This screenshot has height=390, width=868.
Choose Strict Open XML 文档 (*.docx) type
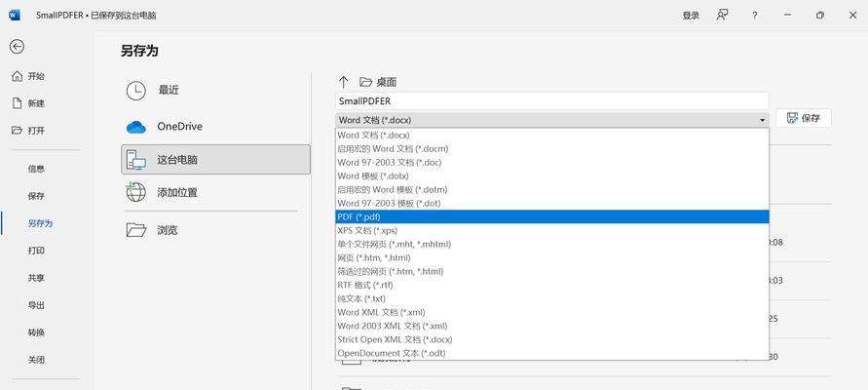pyautogui.click(x=552, y=339)
